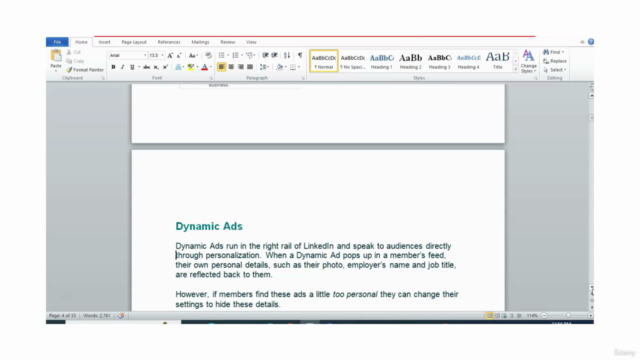
Task: Insert a bulleted list
Action: pos(222,55)
